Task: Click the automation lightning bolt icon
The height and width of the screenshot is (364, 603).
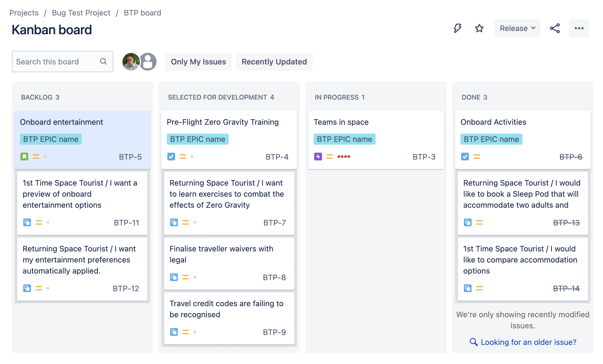Action: [458, 28]
